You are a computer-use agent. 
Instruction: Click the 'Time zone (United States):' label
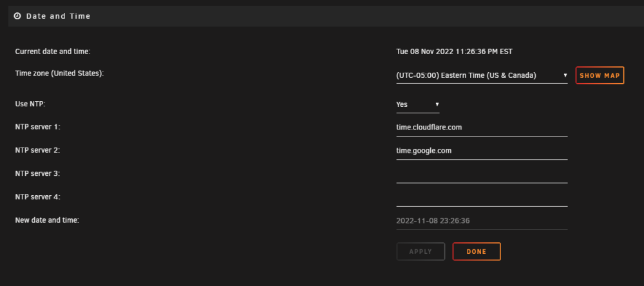[59, 73]
